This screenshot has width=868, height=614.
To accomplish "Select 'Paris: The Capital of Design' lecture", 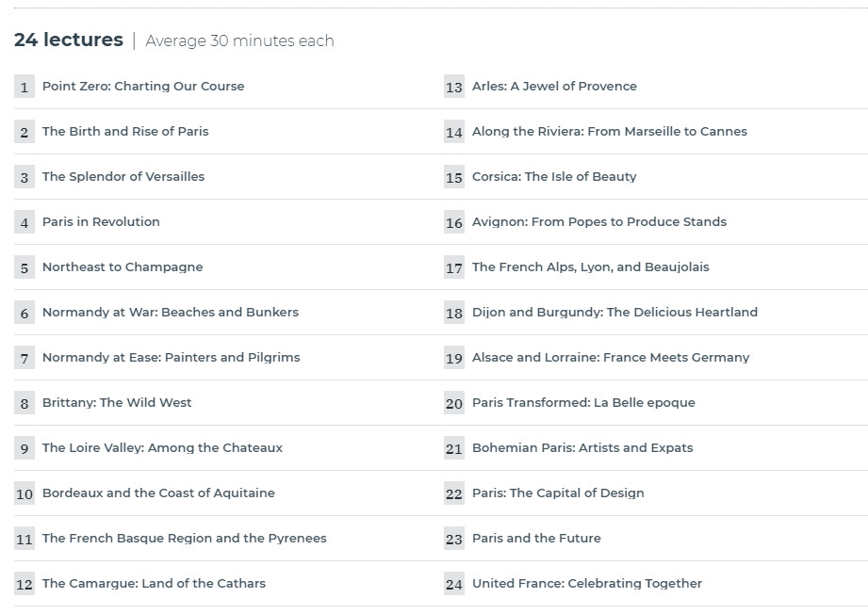I will [559, 493].
